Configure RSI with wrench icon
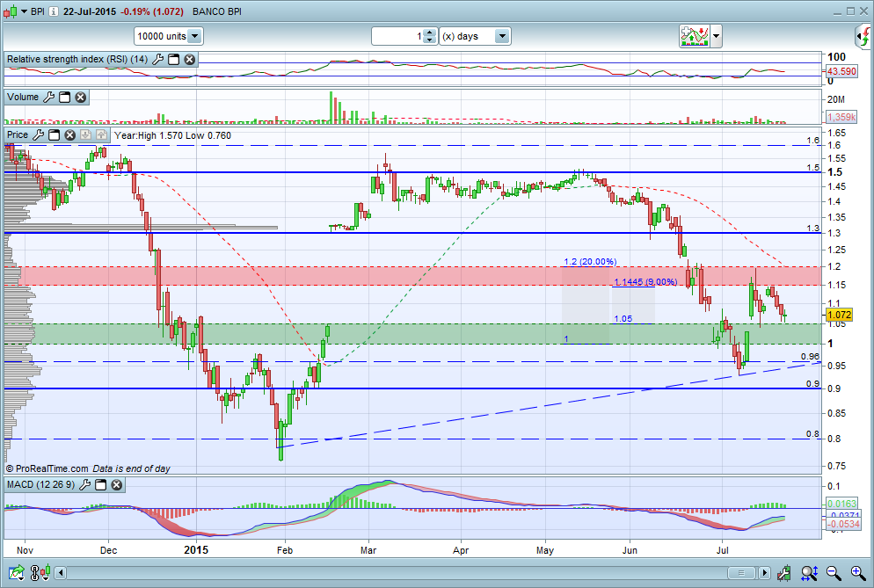 [x=157, y=59]
